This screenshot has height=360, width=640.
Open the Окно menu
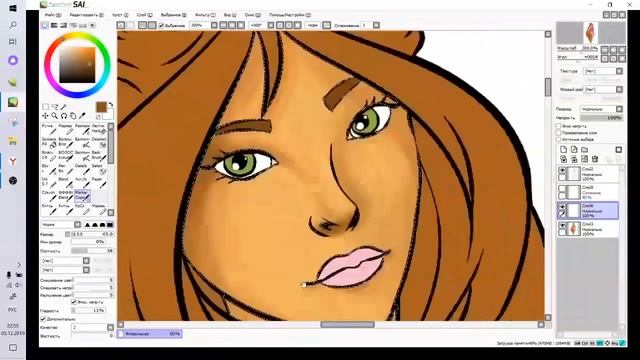pos(253,15)
